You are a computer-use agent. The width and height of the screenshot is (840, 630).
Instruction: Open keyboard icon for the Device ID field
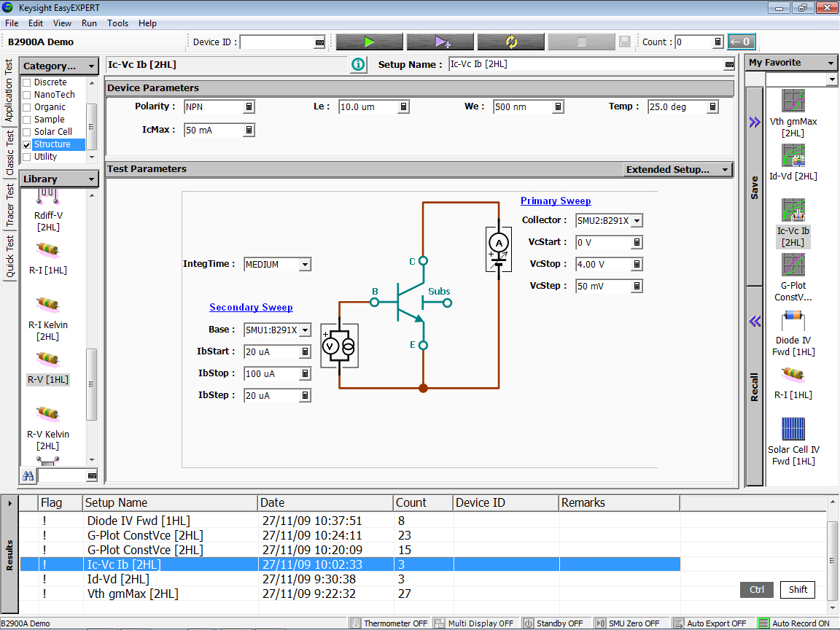[x=319, y=42]
